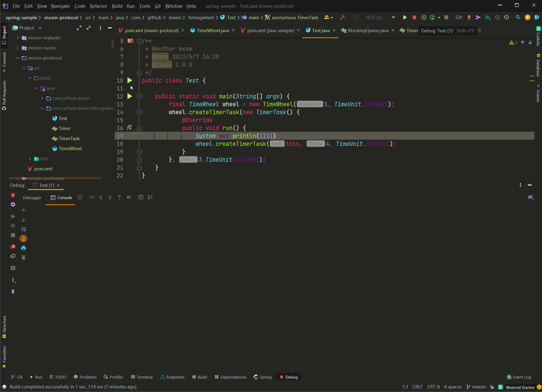Screen dimensions: 542x392
Task: Toggle soft-wrap in console output
Action: point(24,229)
